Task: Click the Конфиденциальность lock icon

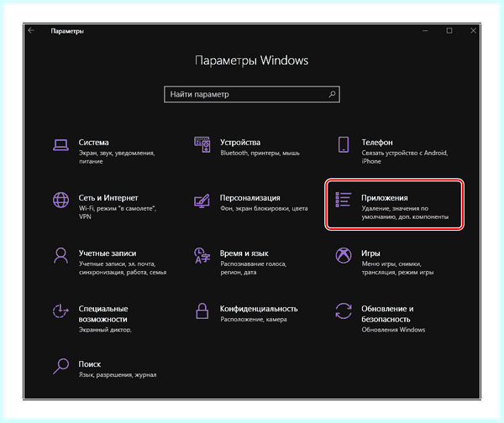Action: [202, 311]
